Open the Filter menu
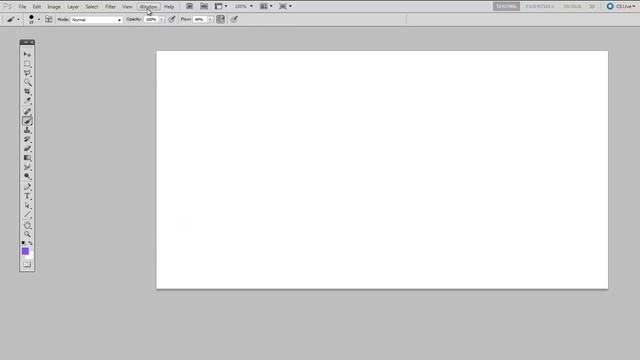640x360 pixels. [110, 7]
